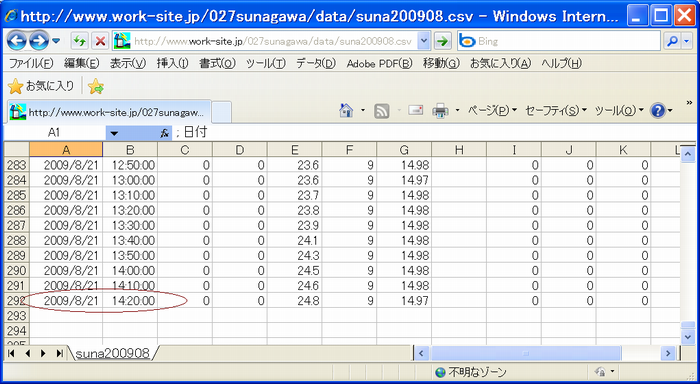This screenshot has width=700, height=384.
Task: Expand the command bar overflow chevron
Action: coord(689,104)
